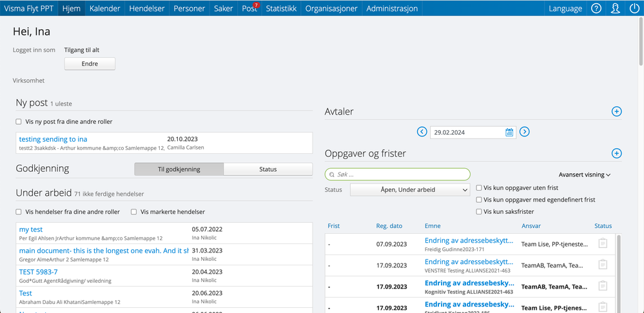The width and height of the screenshot is (644, 313).
Task: Click clipboard status icon for Freidig Gudinne row
Action: (x=603, y=243)
